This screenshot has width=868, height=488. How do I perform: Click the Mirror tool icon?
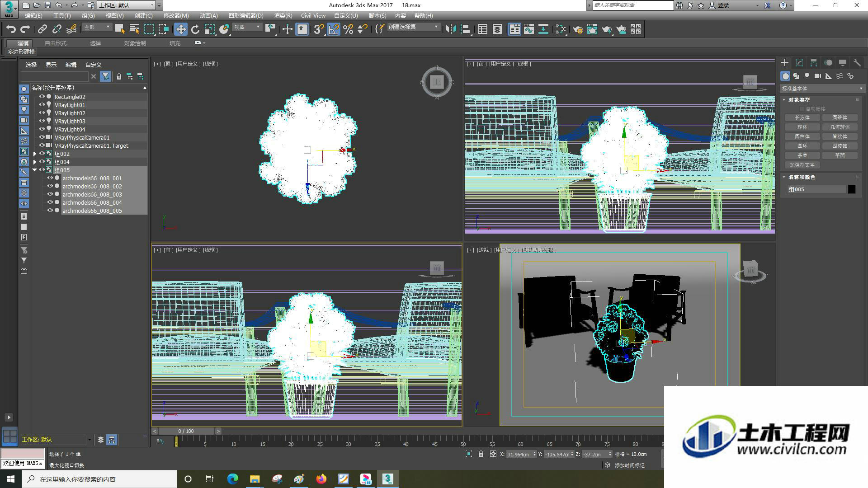(x=451, y=29)
